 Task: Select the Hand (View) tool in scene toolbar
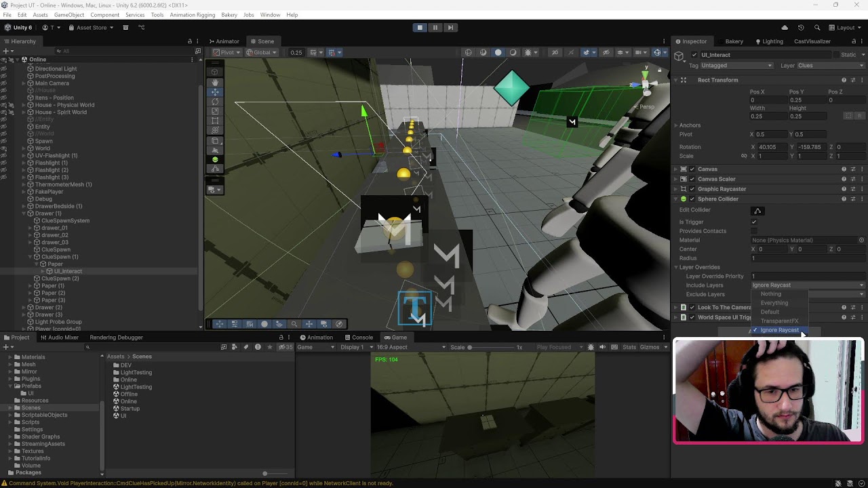point(215,82)
